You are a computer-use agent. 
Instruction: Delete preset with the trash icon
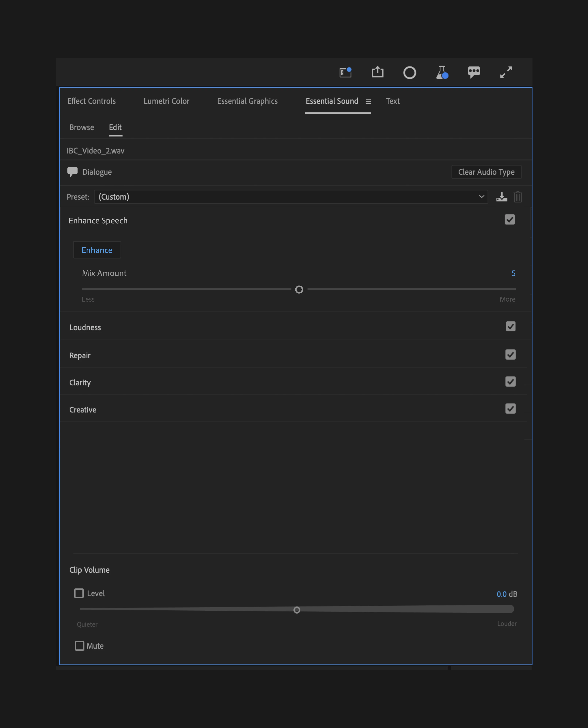coord(518,197)
